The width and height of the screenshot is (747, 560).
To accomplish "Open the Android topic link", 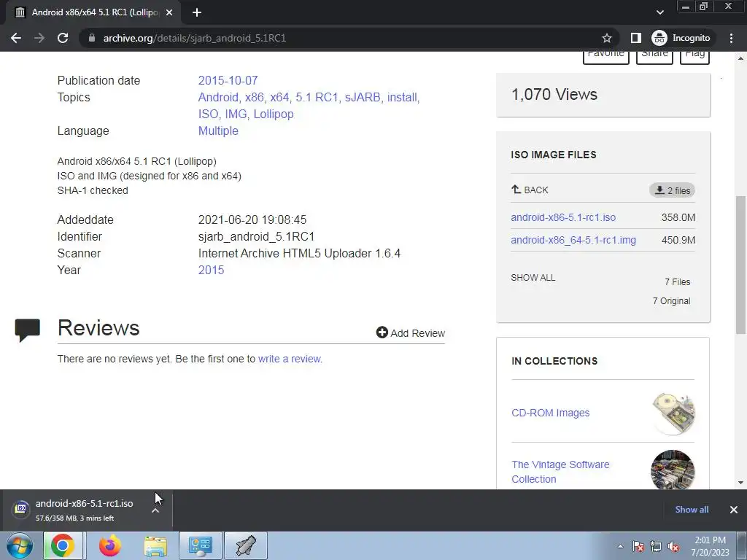I will 218,97.
